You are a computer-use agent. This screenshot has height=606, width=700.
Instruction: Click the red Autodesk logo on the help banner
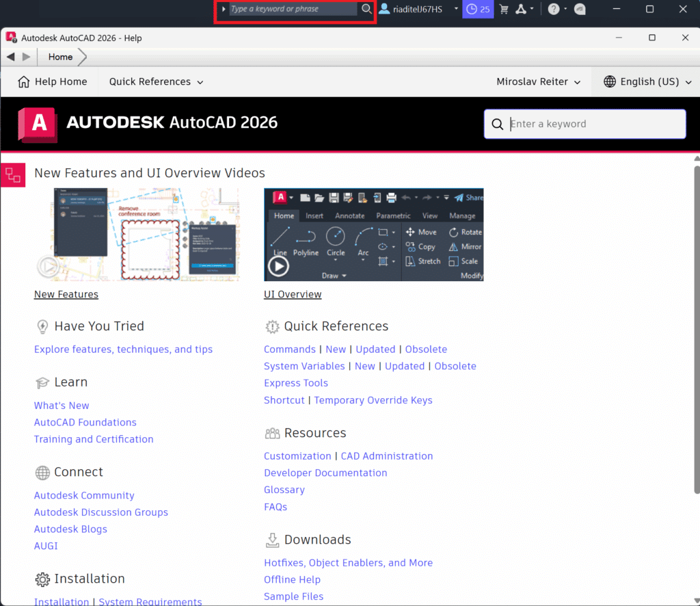point(37,124)
